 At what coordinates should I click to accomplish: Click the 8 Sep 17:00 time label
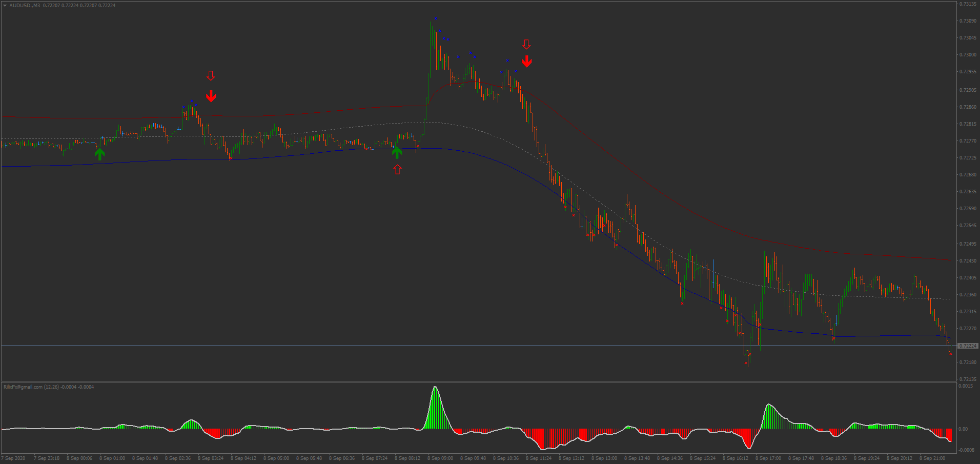tap(768, 458)
